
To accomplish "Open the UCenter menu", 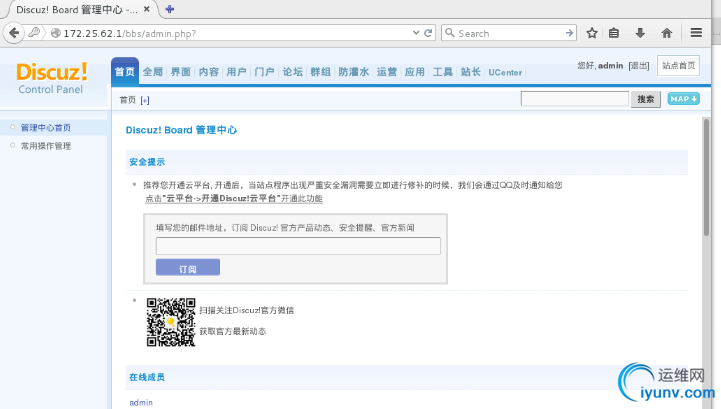I will click(x=505, y=72).
